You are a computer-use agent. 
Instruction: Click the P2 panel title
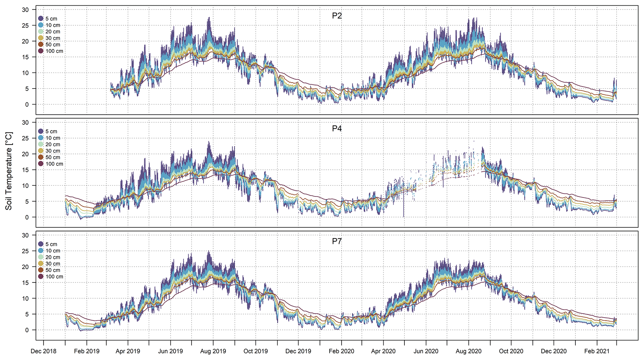[337, 16]
